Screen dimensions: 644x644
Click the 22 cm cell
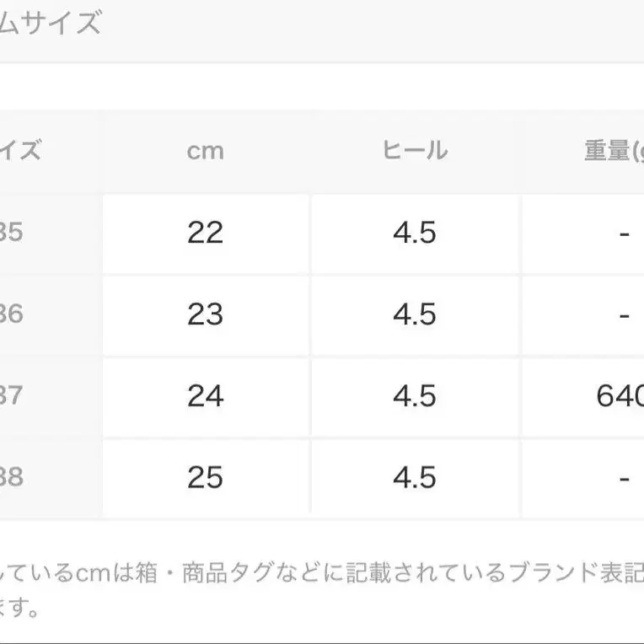(x=205, y=233)
